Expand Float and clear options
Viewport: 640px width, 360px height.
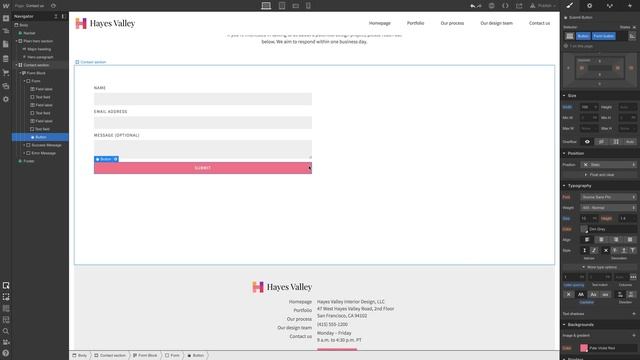[599, 175]
